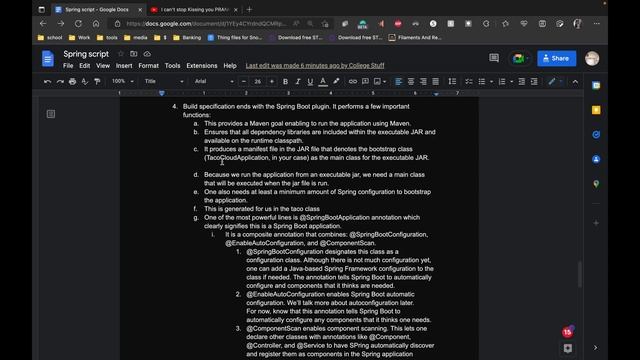
Task: Show the document outline icon
Action: tap(51, 114)
